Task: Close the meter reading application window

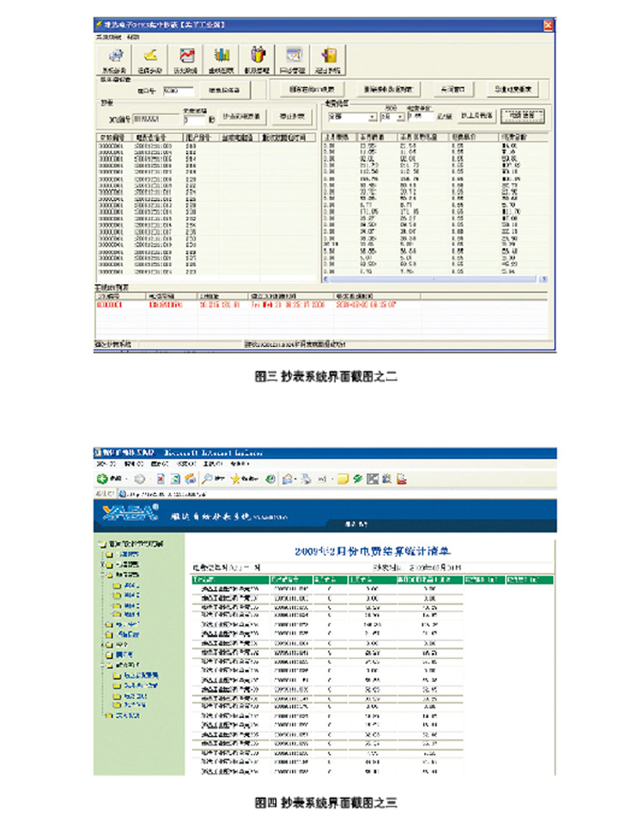Action: [549, 24]
